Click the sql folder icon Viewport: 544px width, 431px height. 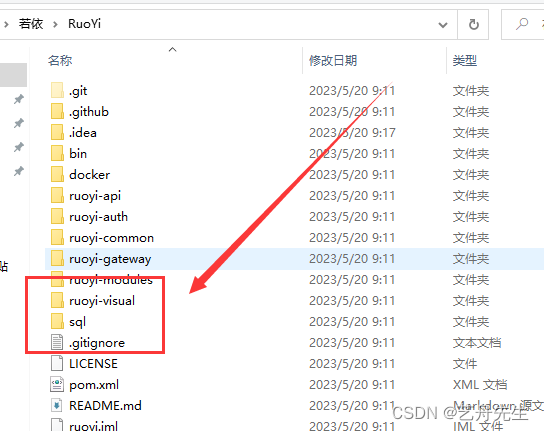(x=57, y=321)
